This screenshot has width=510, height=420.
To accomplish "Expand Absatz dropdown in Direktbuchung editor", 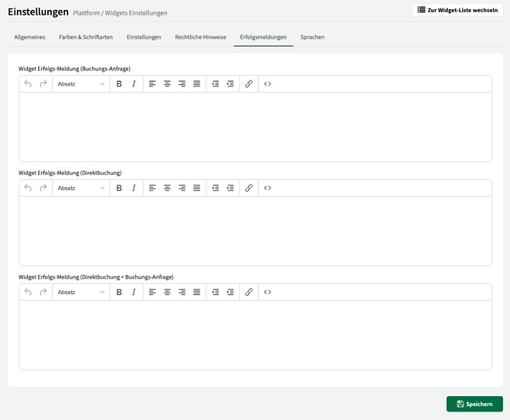I will (x=81, y=188).
